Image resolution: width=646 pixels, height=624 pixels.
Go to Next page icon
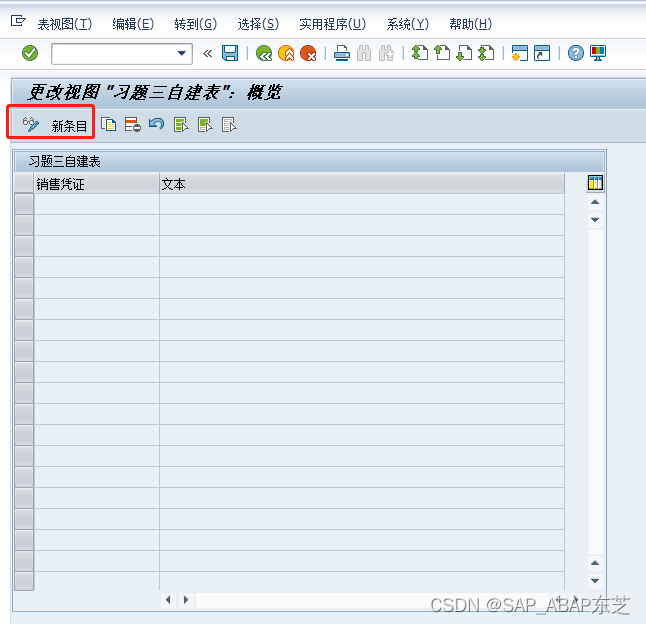[x=464, y=53]
